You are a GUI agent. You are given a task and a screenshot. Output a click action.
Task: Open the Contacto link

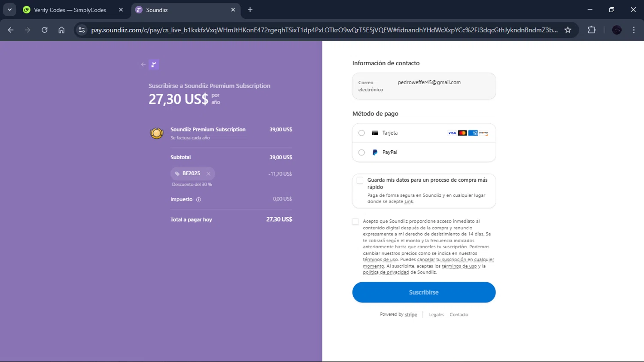[459, 315]
